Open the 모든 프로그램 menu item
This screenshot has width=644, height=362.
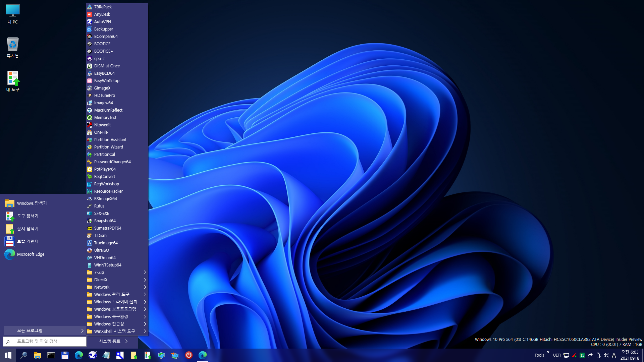click(x=44, y=330)
